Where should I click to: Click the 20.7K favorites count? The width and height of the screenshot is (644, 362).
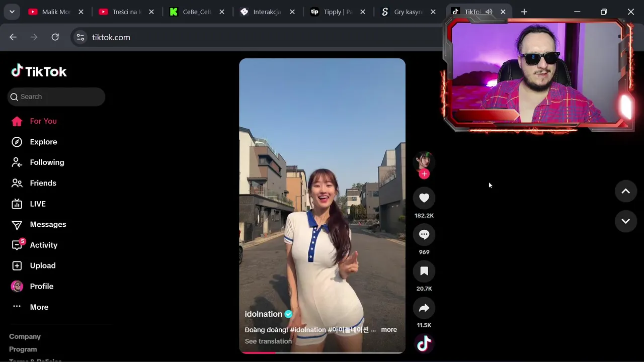[424, 289]
